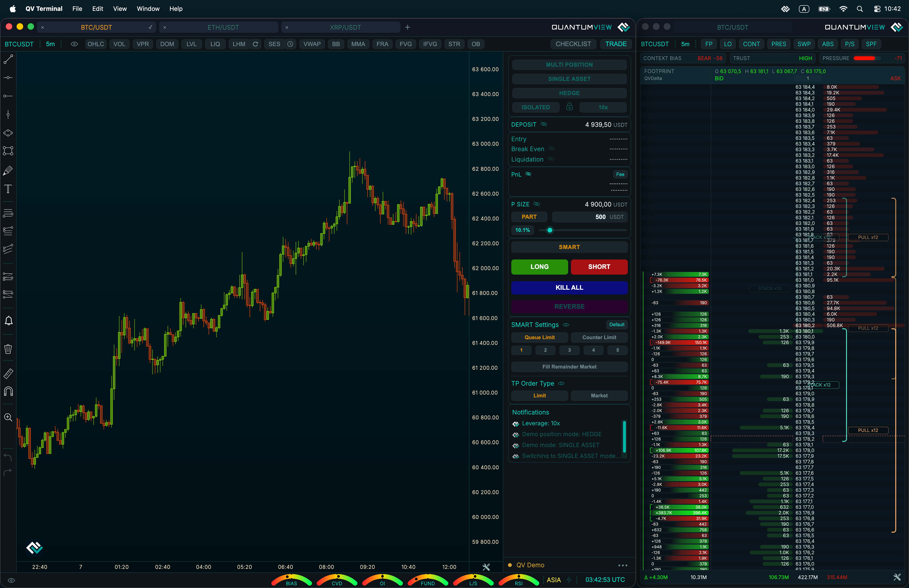Undo last drawing action
The width and height of the screenshot is (909, 588).
click(8, 457)
